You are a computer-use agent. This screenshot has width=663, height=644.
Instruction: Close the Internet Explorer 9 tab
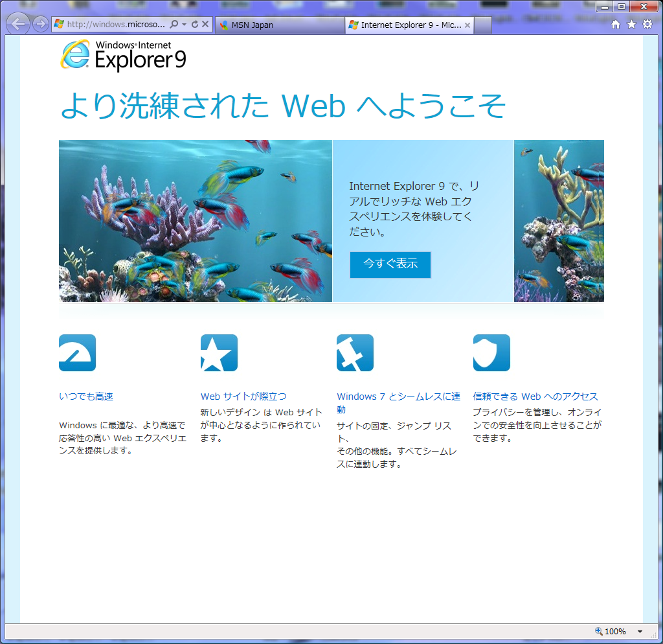pos(467,25)
